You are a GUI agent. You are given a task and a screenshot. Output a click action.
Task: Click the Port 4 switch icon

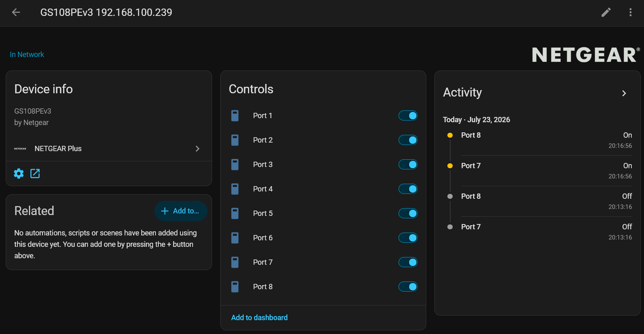(235, 189)
